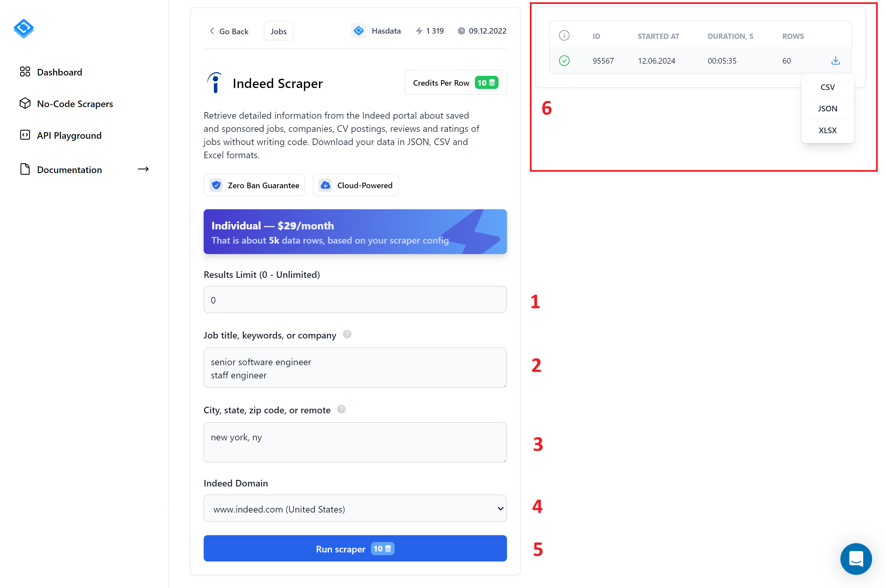Click the info circle icon in results table
The image size is (885, 588).
coord(563,36)
